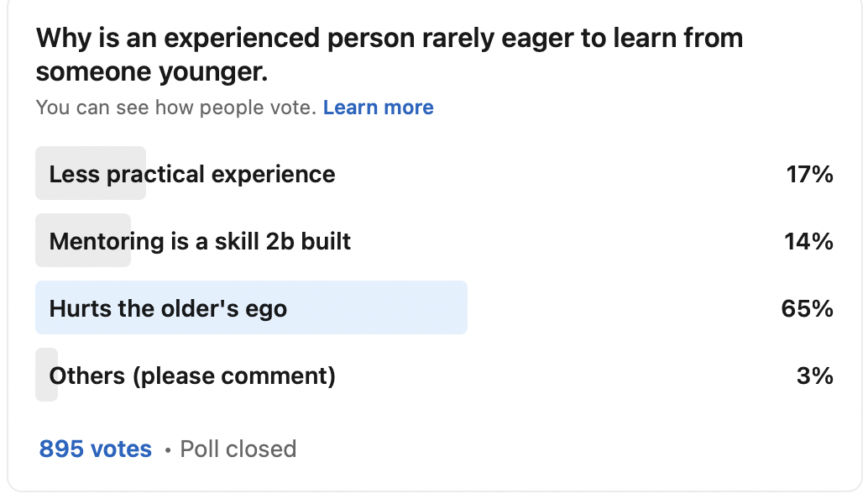
Task: Choose the 'Others (please comment)' option label
Action: (x=192, y=376)
